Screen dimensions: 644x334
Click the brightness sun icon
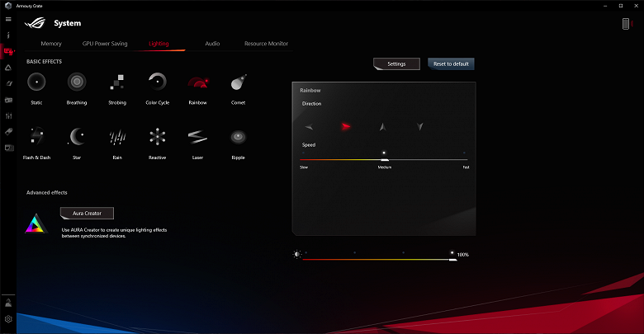(x=297, y=254)
